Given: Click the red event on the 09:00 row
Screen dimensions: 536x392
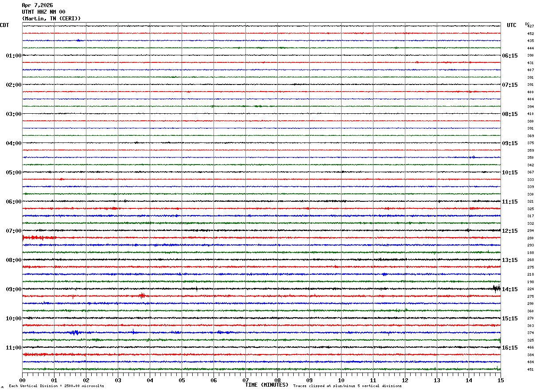Looking at the screenshot, I should [142, 296].
